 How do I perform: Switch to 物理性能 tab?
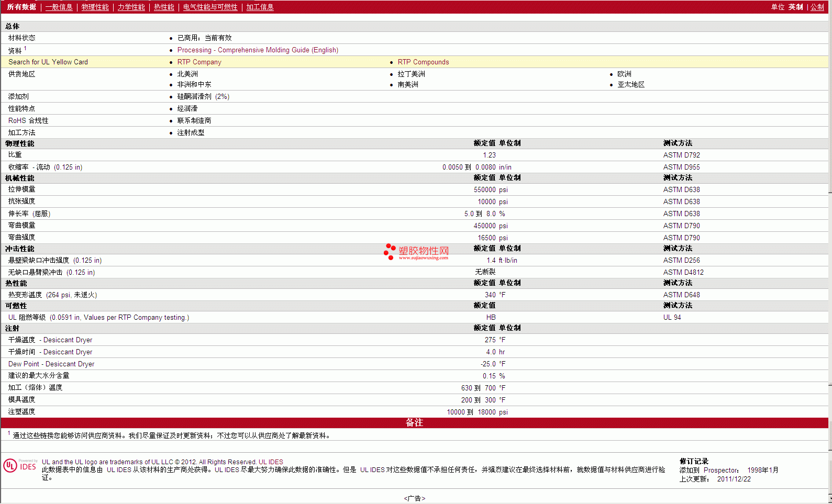[x=95, y=7]
